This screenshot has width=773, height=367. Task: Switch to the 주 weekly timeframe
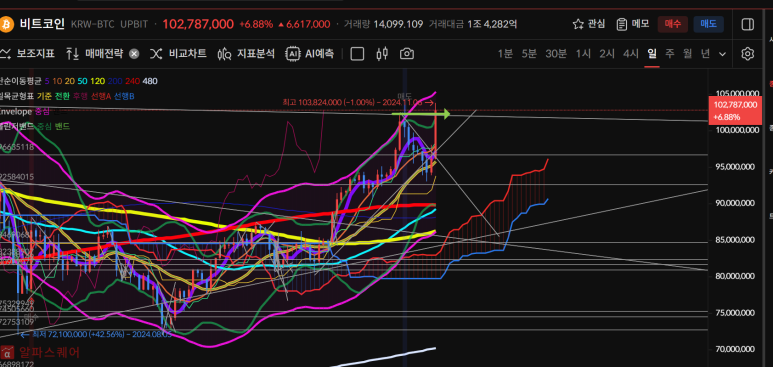click(669, 54)
